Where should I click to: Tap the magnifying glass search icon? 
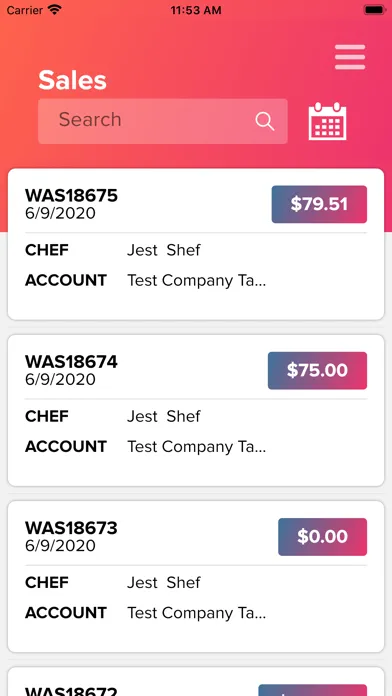click(x=265, y=121)
